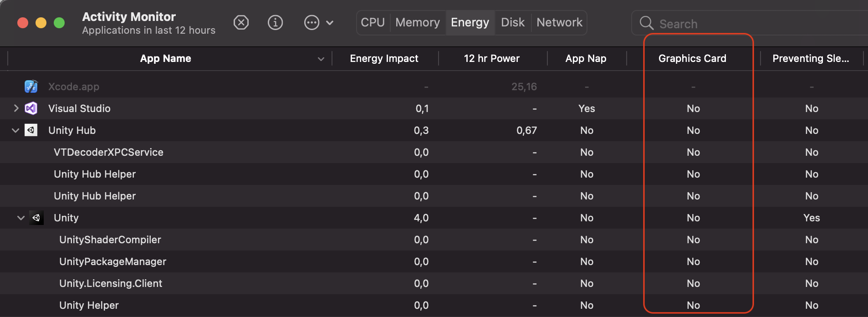Open the Disk tab

coord(513,22)
